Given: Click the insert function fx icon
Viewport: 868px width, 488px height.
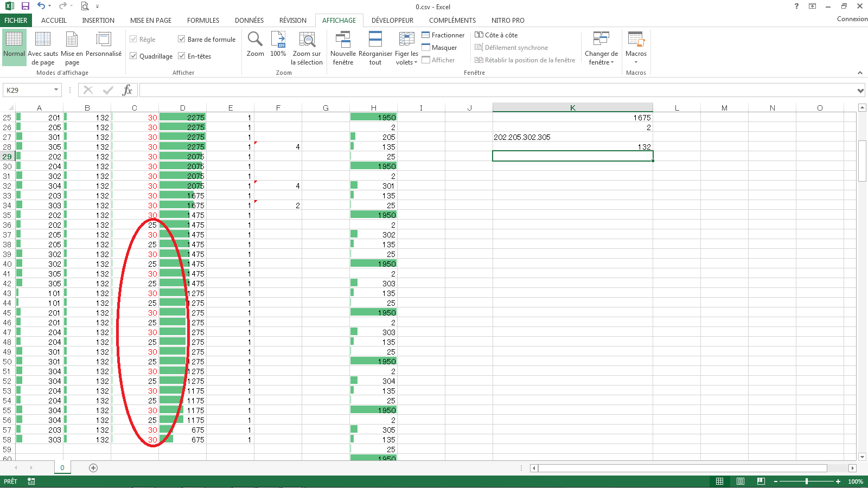Looking at the screenshot, I should (127, 90).
